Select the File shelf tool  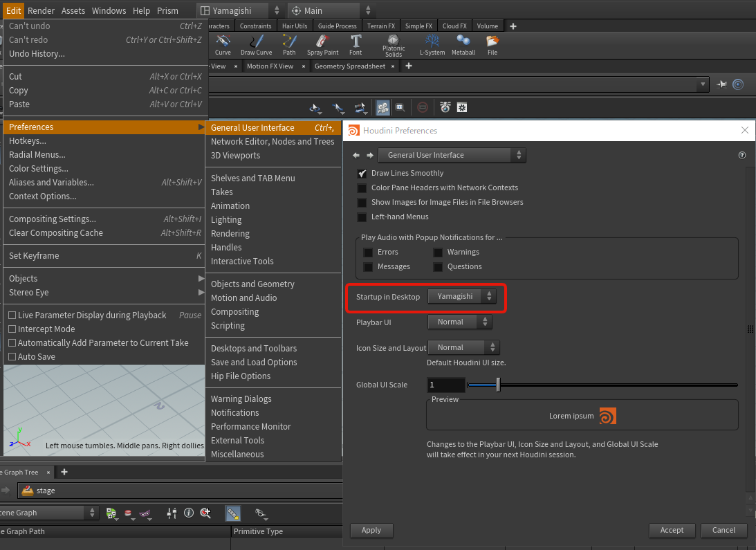point(492,45)
